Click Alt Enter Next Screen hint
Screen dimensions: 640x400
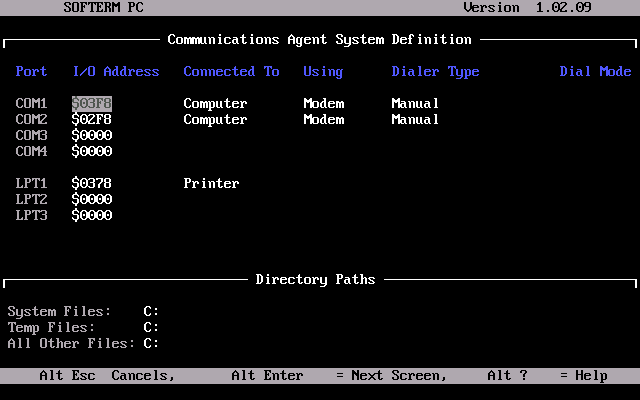coord(339,376)
